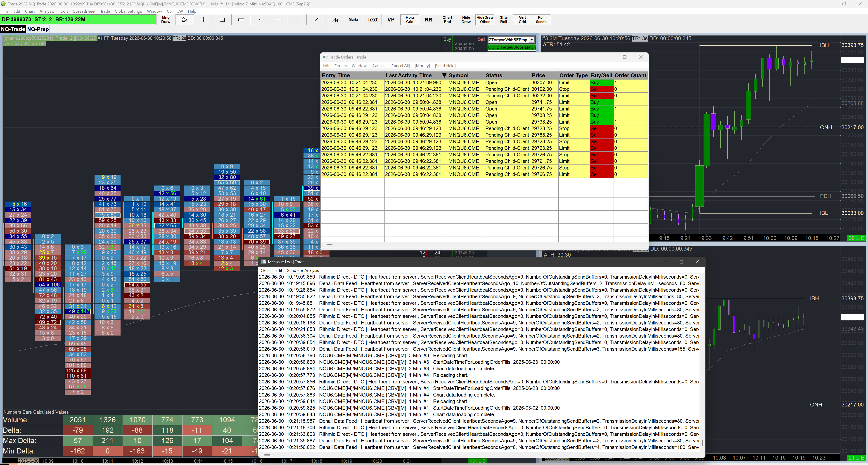868x465 pixels.
Task: Maximize the Trade Orders window
Action: click(625, 57)
